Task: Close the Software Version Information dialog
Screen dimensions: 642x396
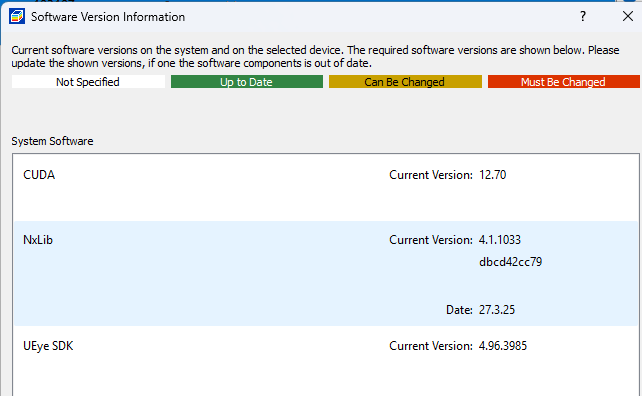Action: pyautogui.click(x=628, y=16)
